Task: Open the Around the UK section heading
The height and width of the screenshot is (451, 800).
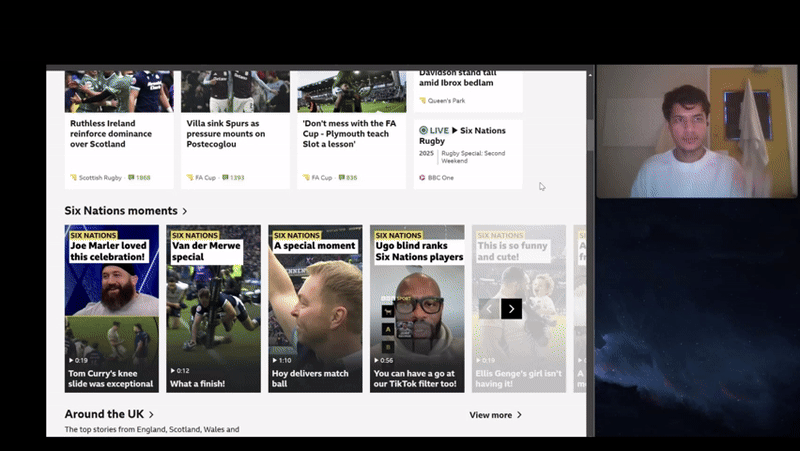Action: pyautogui.click(x=104, y=414)
